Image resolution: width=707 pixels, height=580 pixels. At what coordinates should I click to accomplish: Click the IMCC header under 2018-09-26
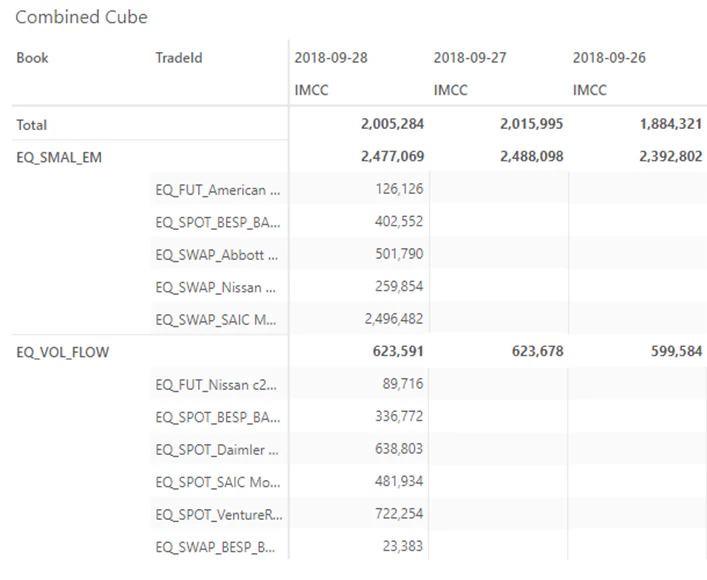589,90
